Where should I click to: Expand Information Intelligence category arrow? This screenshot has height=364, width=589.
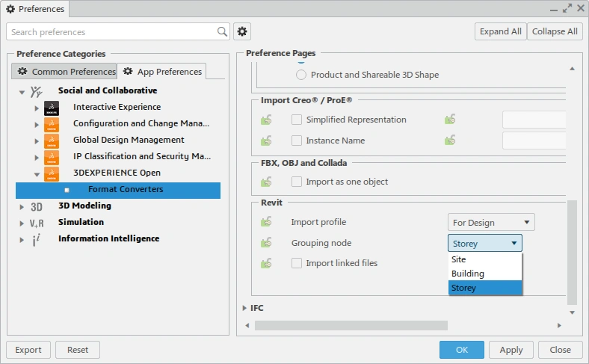pyautogui.click(x=22, y=240)
